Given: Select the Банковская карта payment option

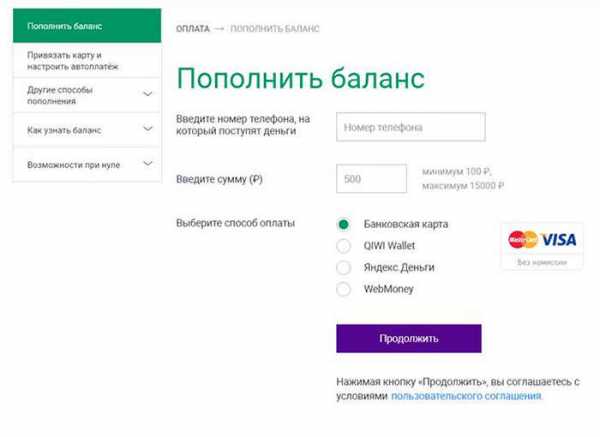Looking at the screenshot, I should click(x=344, y=224).
